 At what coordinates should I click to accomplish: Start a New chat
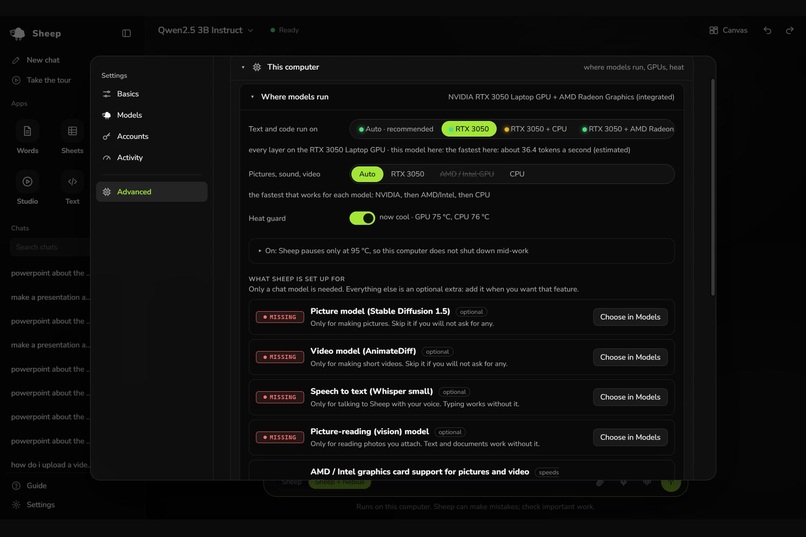click(x=35, y=60)
